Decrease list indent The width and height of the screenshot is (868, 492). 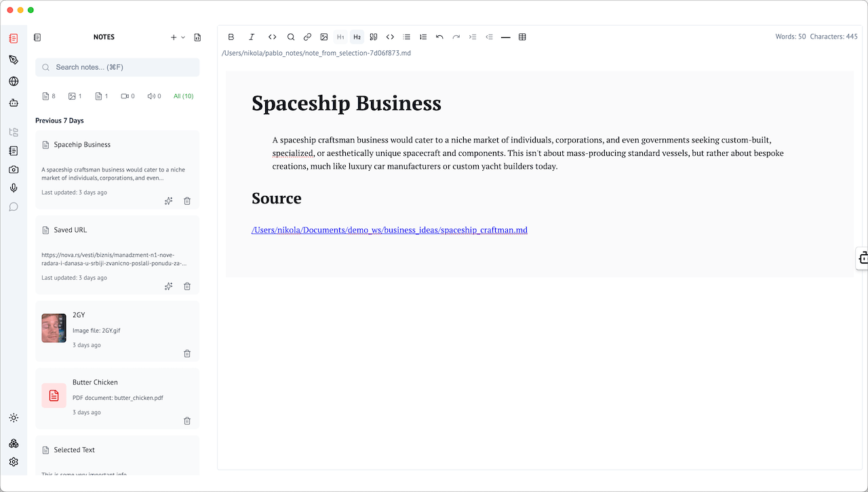click(489, 37)
